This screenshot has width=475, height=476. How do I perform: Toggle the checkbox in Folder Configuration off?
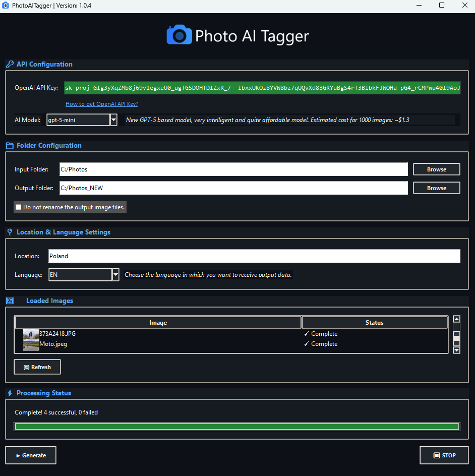click(x=18, y=207)
